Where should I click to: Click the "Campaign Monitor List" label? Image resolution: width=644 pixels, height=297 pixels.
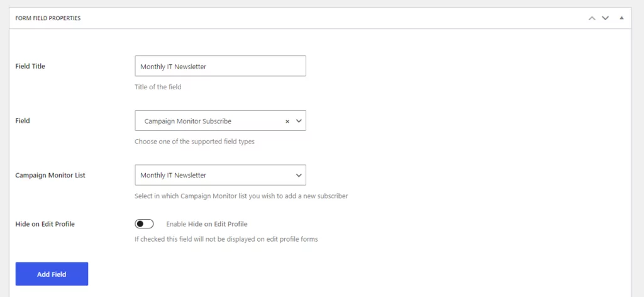click(x=50, y=176)
